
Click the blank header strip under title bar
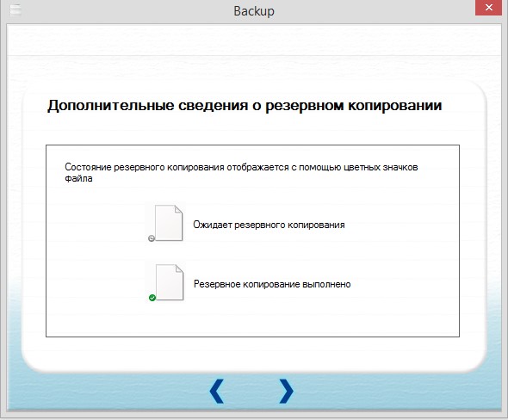254,40
